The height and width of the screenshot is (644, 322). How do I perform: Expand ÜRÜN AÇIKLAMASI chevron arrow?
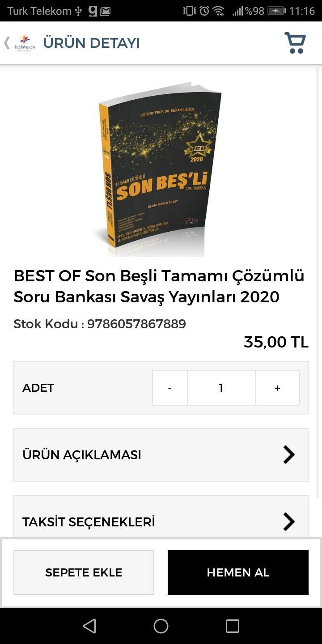click(x=289, y=455)
